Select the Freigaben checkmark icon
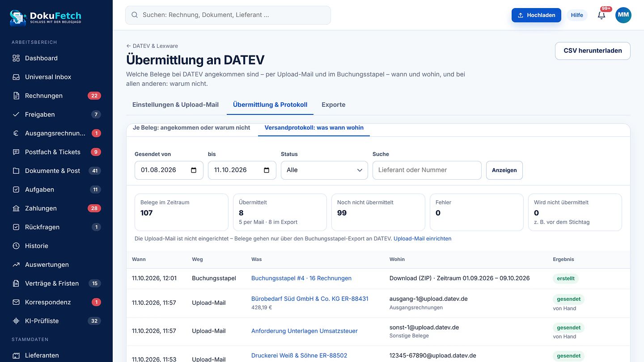 click(x=16, y=114)
